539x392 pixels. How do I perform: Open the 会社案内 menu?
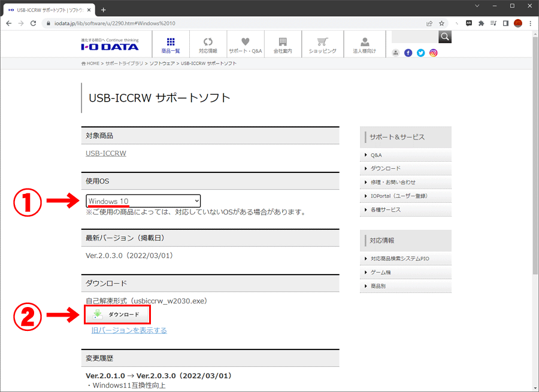[x=283, y=45]
